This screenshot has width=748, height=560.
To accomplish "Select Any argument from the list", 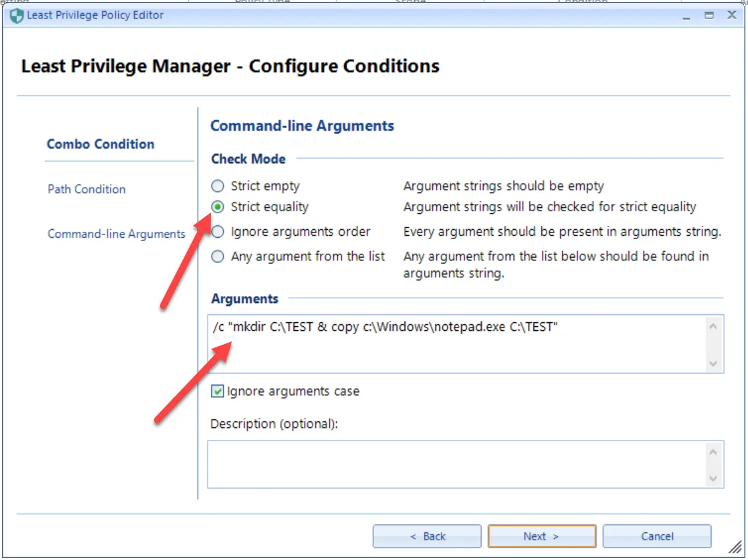I will (217, 256).
